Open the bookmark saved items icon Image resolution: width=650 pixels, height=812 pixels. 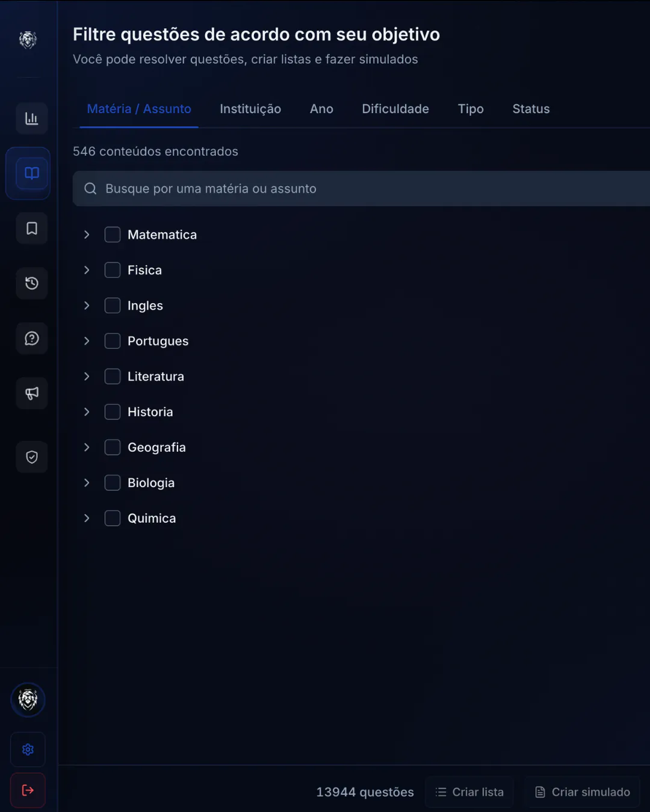(32, 229)
